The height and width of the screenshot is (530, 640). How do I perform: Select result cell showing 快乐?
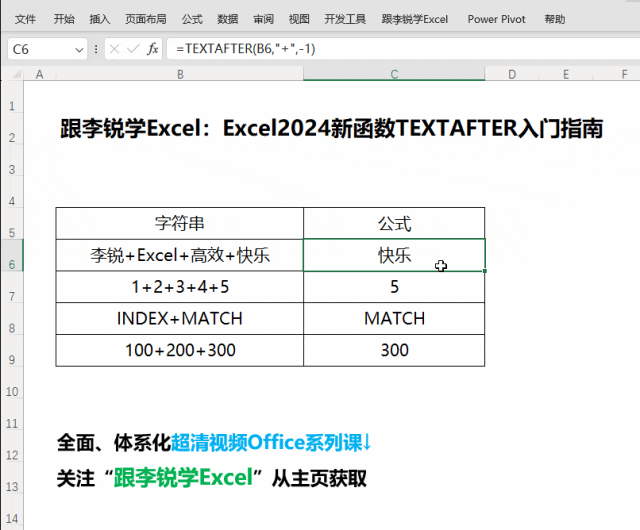tap(394, 255)
